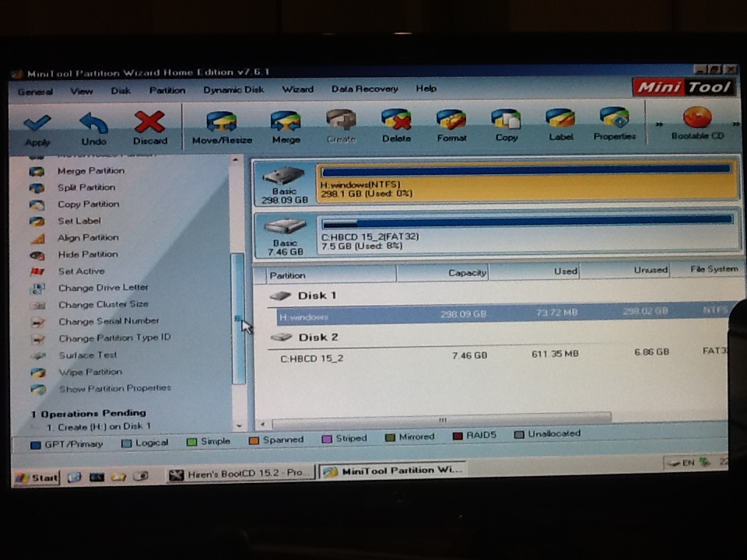
Task: Click the partition list scroll-left arrow
Action: click(262, 423)
